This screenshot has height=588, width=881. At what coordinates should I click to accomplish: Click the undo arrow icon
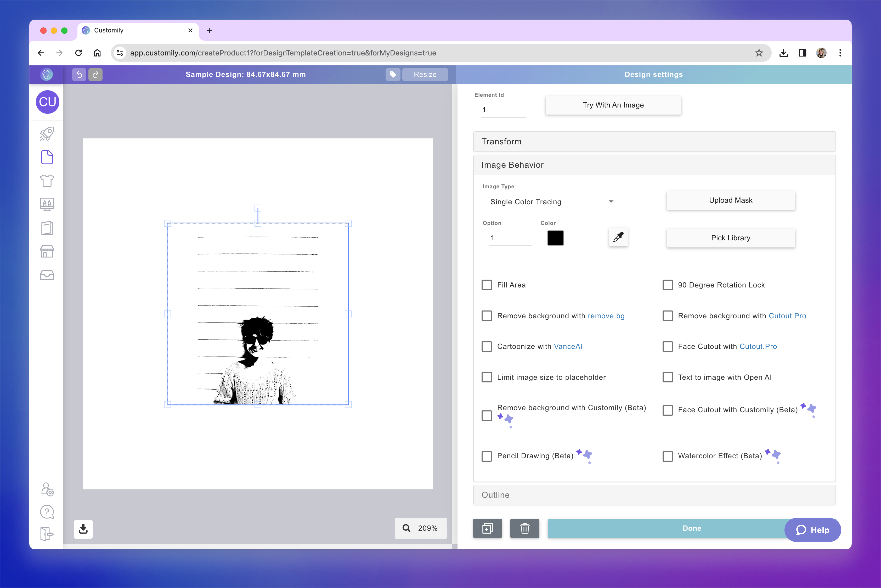(79, 75)
